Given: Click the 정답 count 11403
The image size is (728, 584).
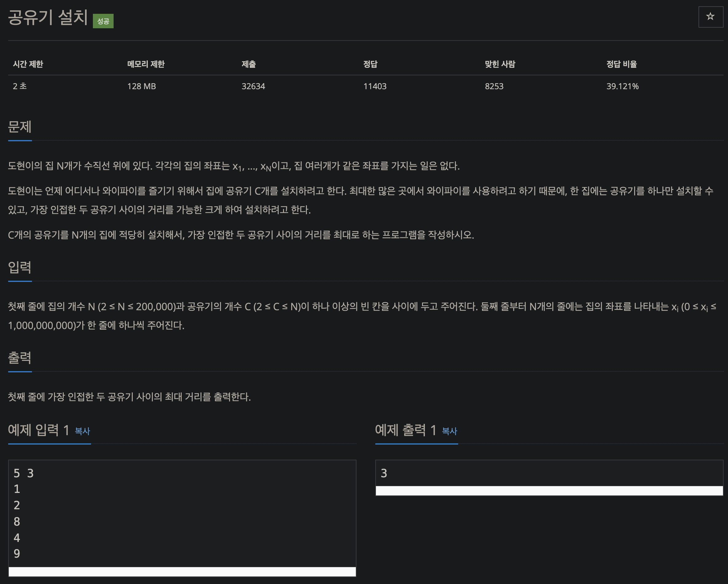Looking at the screenshot, I should [375, 86].
